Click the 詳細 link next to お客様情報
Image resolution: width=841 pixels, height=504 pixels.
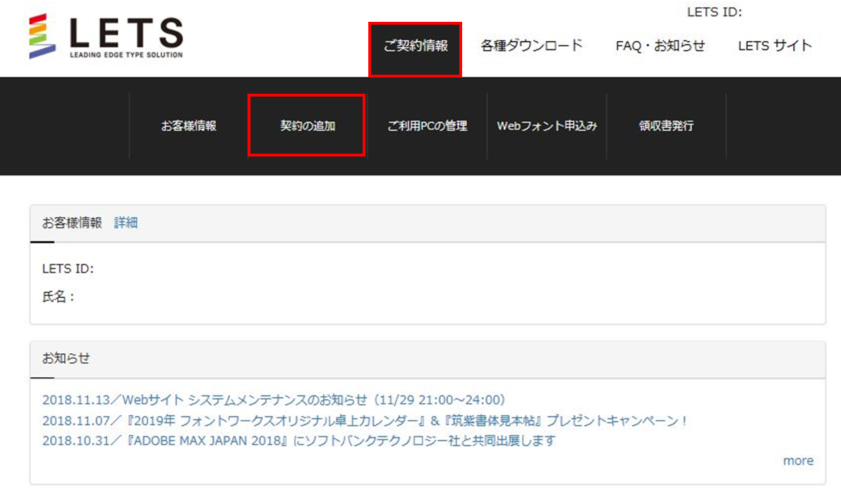(x=126, y=222)
